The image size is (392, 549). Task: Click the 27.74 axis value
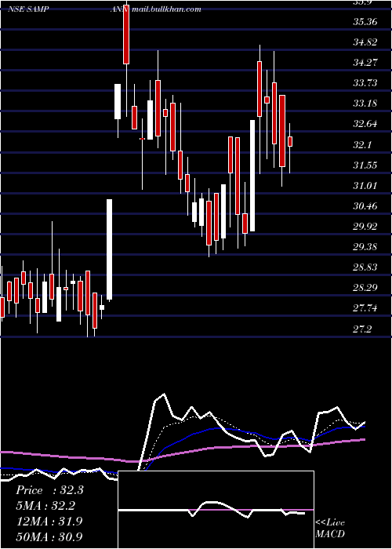pyautogui.click(x=365, y=308)
